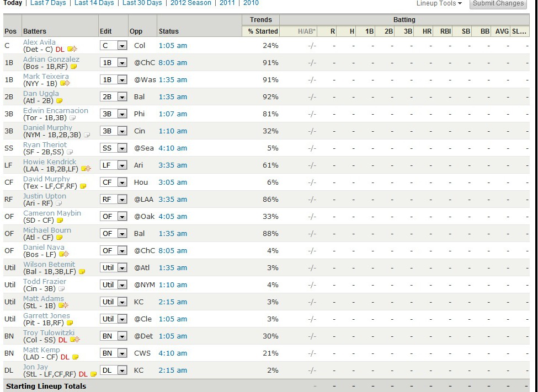Image resolution: width=538 pixels, height=392 pixels.
Task: Open Justin Upton's RF position dropdown
Action: (x=114, y=200)
